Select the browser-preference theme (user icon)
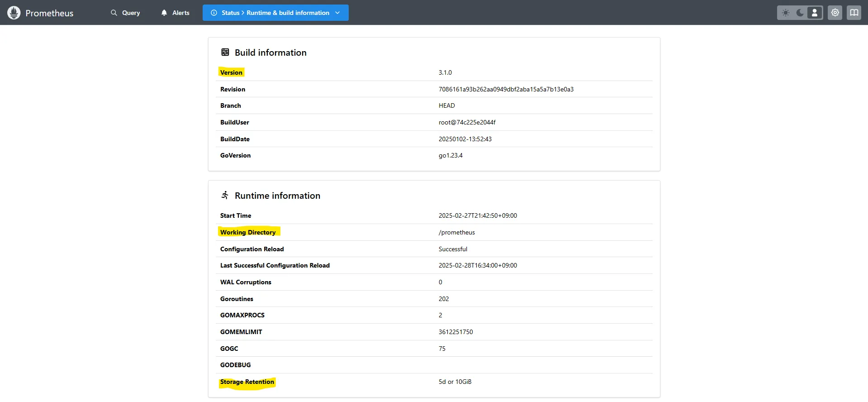This screenshot has width=868, height=402. click(x=815, y=13)
